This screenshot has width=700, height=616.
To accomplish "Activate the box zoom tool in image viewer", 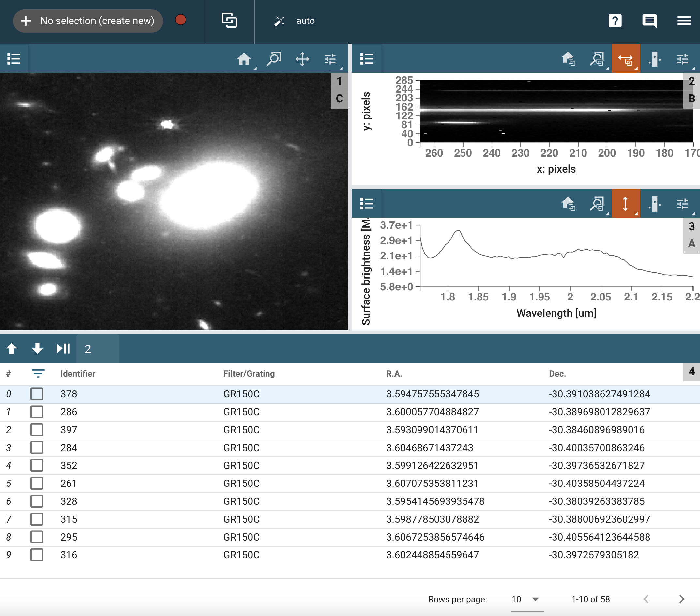I will (274, 59).
